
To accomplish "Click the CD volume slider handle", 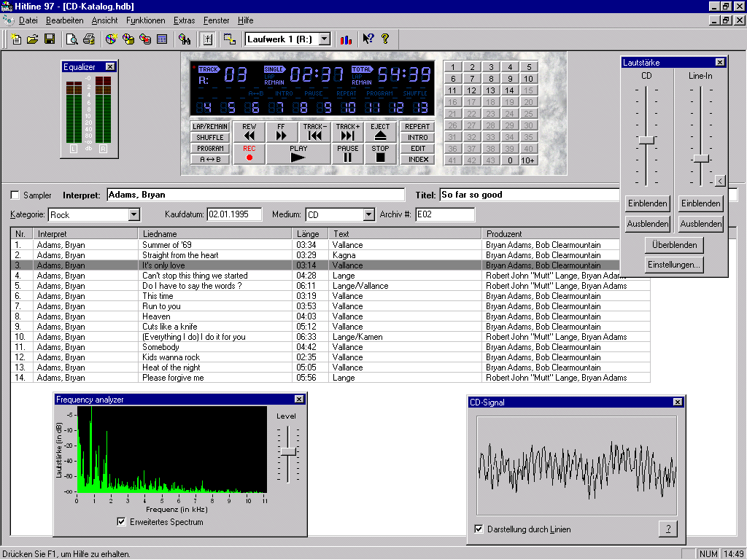I will [646, 140].
